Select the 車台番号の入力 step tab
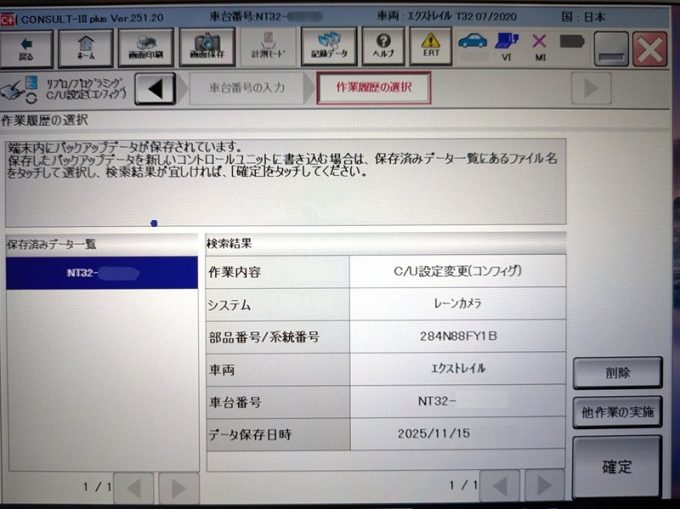The image size is (680, 509). pyautogui.click(x=247, y=88)
